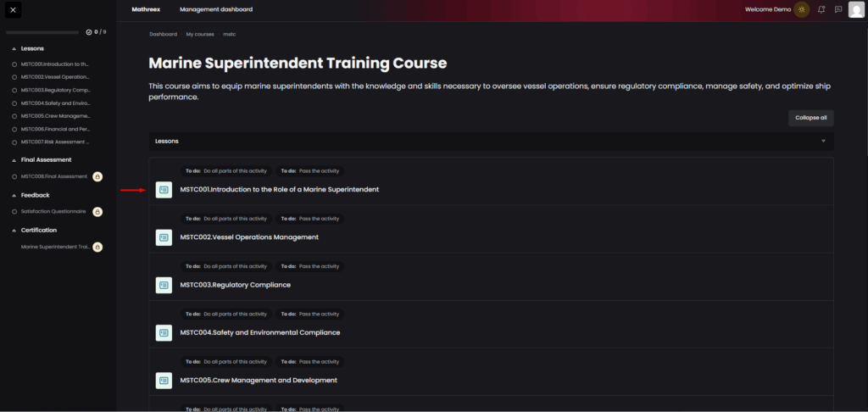Click MSTC004 'Do all parts' to-do badge

click(x=225, y=314)
